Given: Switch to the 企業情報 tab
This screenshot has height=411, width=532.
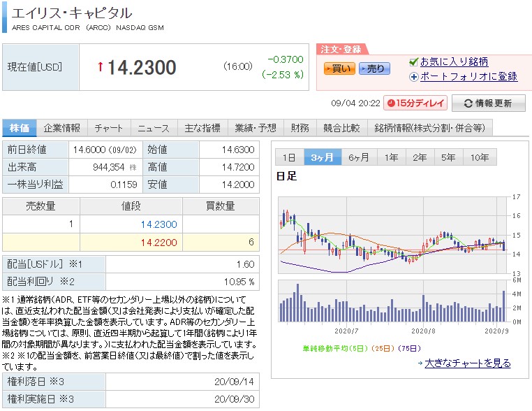Looking at the screenshot, I should click(x=62, y=128).
